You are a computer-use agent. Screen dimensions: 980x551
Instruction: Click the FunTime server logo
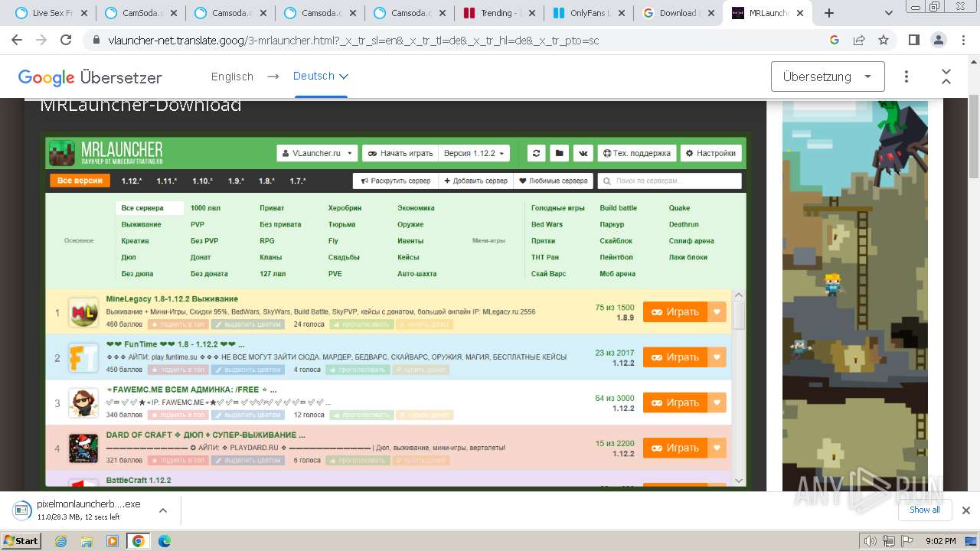pyautogui.click(x=83, y=357)
